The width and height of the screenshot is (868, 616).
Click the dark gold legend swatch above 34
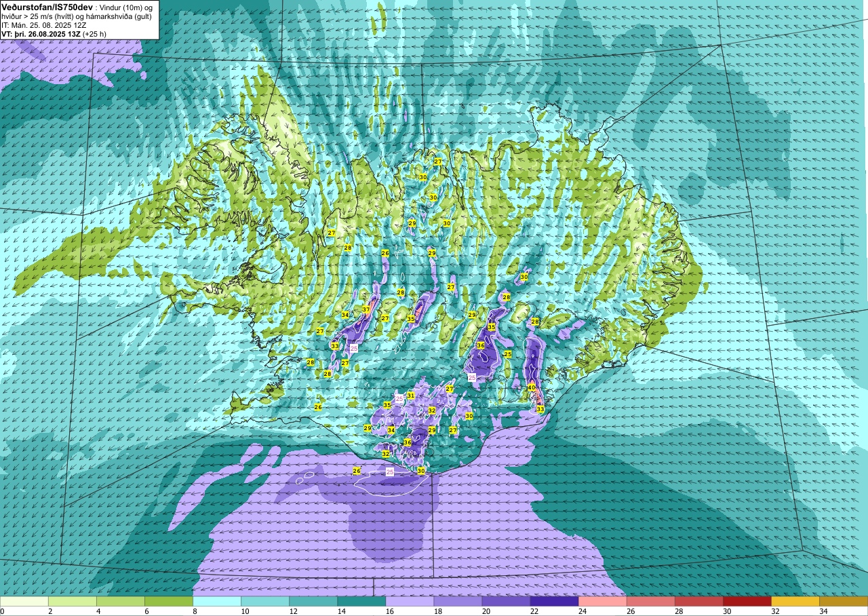(843, 601)
